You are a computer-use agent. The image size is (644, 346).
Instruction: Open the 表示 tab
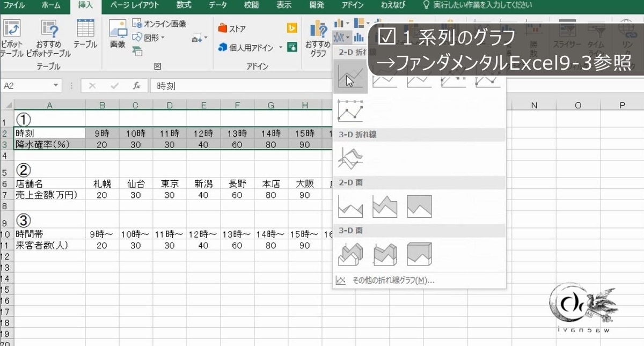tap(284, 5)
